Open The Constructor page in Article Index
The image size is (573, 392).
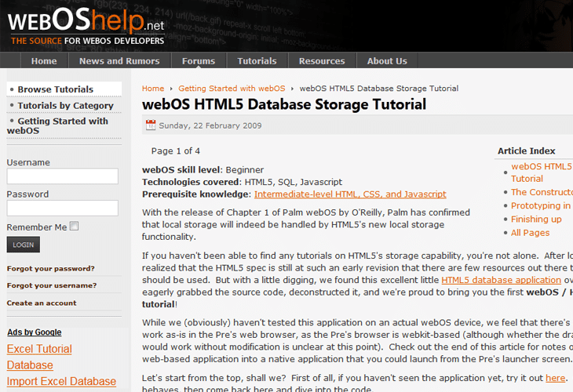pos(542,192)
